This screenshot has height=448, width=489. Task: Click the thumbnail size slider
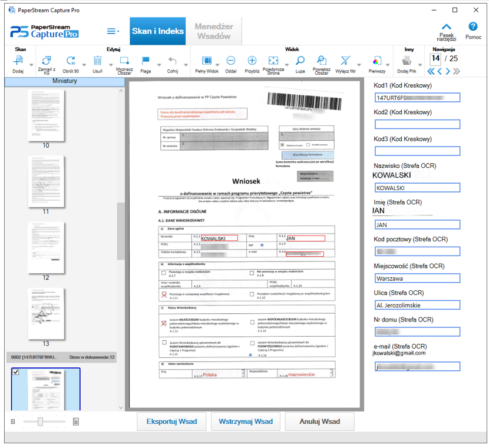coord(40,422)
